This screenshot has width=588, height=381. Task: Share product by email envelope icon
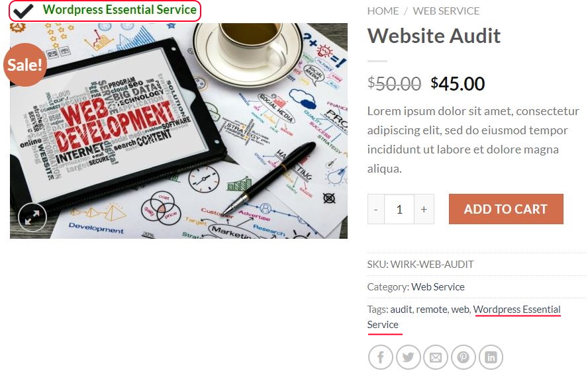pyautogui.click(x=436, y=357)
